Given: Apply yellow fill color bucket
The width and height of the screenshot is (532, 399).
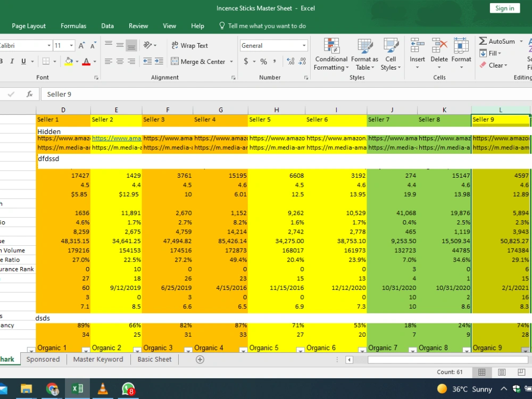Looking at the screenshot, I should point(69,61).
